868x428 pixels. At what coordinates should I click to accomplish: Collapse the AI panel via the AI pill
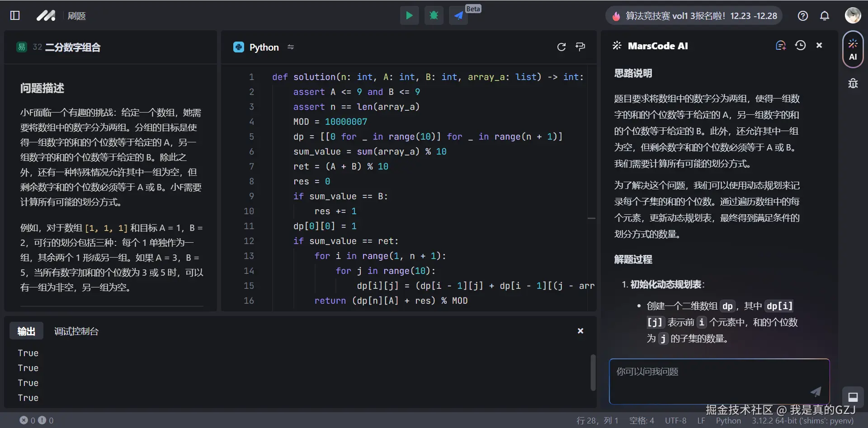pyautogui.click(x=853, y=50)
